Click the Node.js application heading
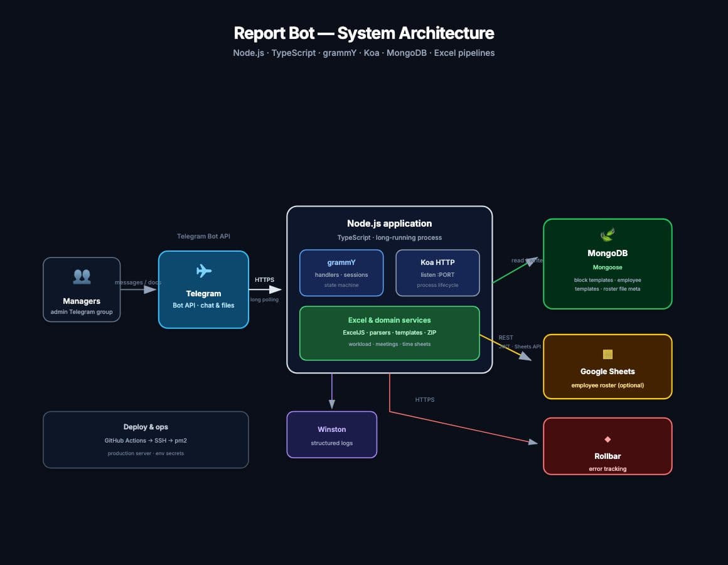Viewport: 728px width, 565px height. tap(390, 223)
